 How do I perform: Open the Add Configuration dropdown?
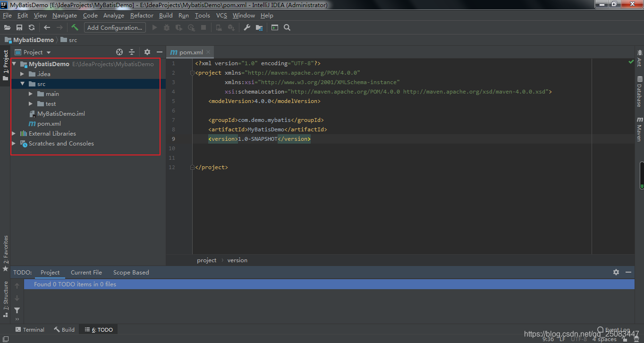pyautogui.click(x=115, y=27)
